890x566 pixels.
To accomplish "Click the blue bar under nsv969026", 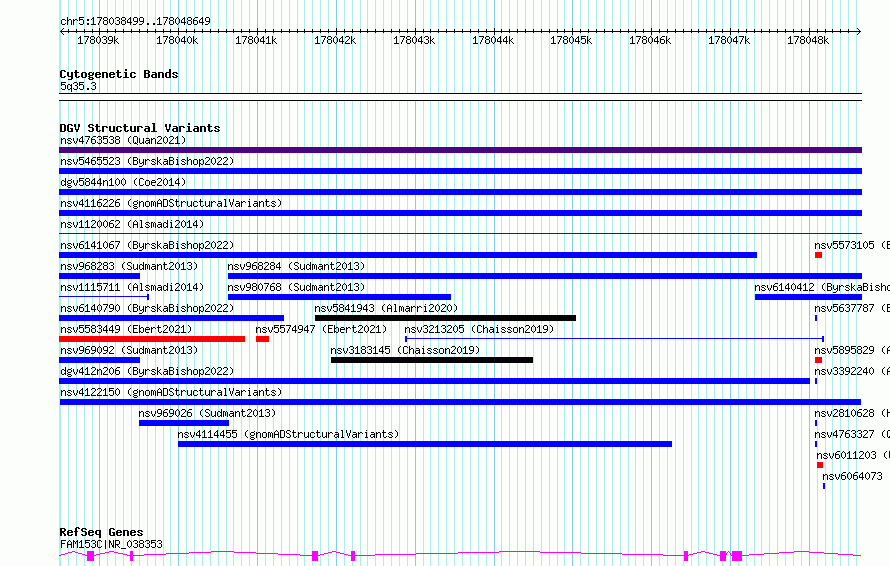I will point(184,423).
